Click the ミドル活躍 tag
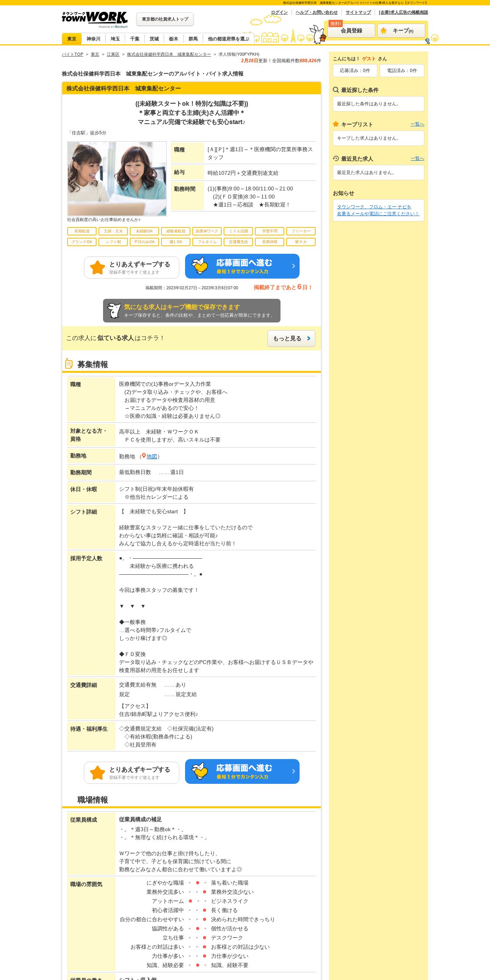Image resolution: width=490 pixels, height=980 pixels. point(238,231)
